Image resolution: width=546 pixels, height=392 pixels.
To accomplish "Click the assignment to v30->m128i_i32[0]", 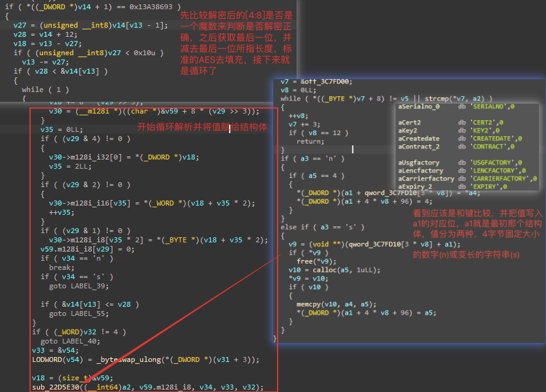I will coord(124,157).
